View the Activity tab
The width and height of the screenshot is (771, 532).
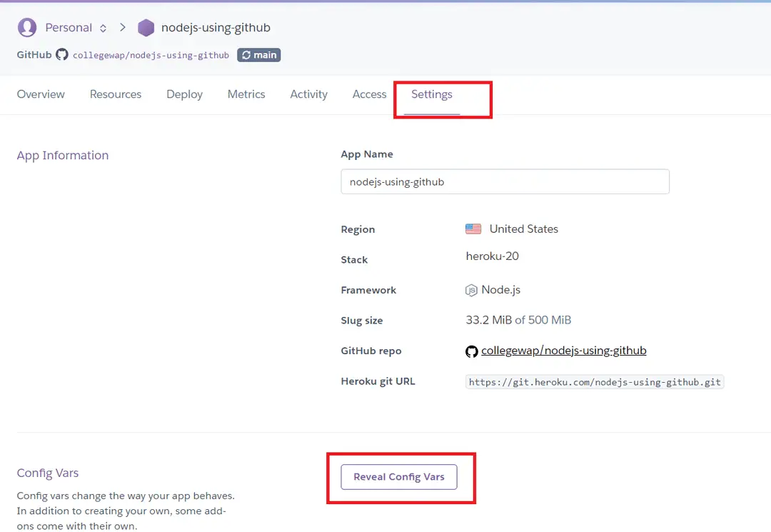pyautogui.click(x=308, y=94)
